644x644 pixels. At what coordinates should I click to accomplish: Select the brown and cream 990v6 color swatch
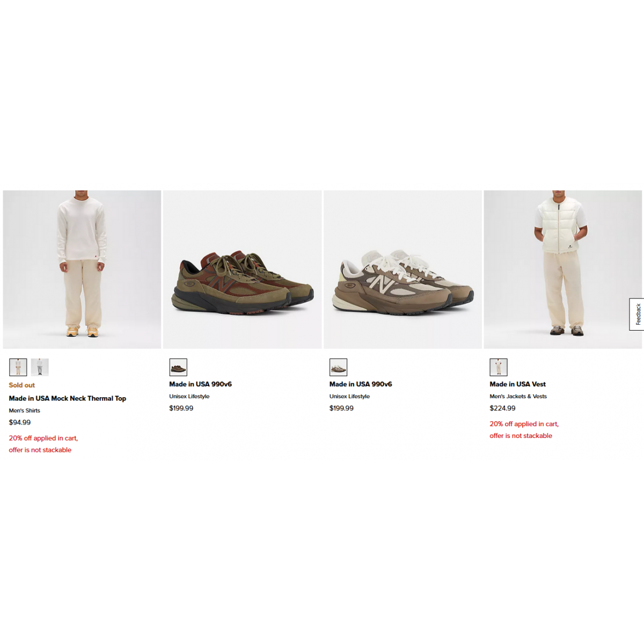coord(338,367)
